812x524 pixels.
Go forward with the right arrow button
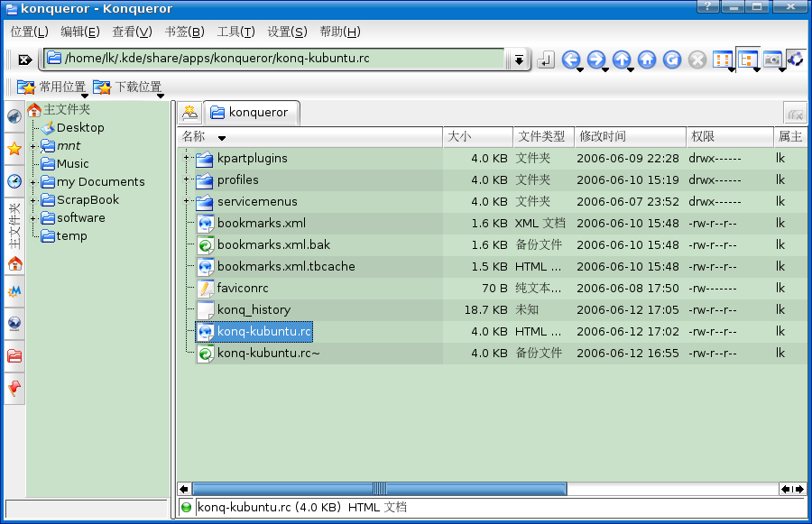[x=596, y=60]
